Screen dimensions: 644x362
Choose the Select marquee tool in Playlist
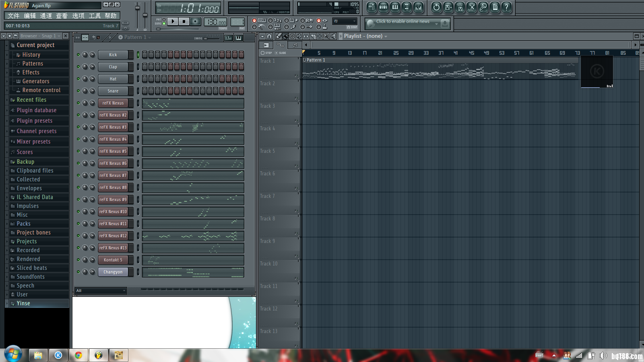click(320, 36)
